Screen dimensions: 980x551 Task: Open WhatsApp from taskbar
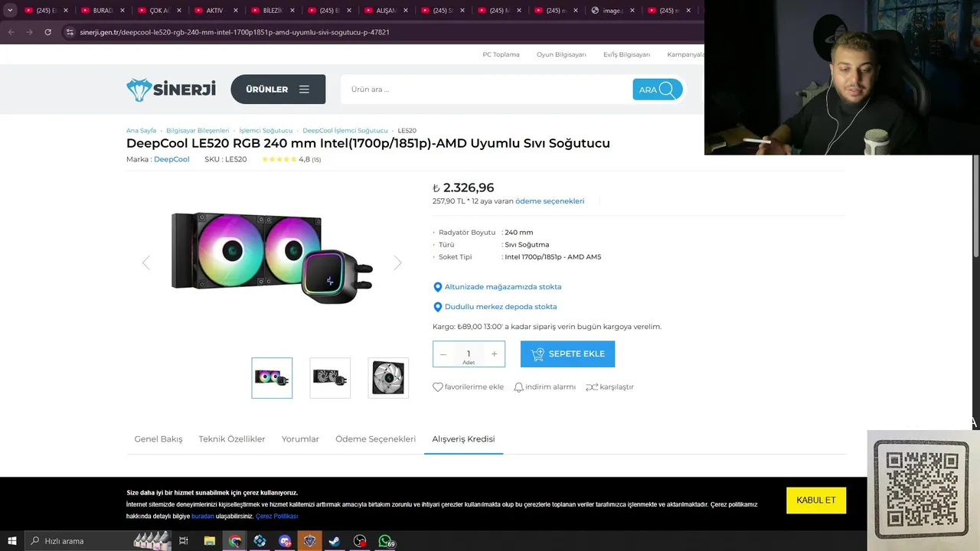386,541
